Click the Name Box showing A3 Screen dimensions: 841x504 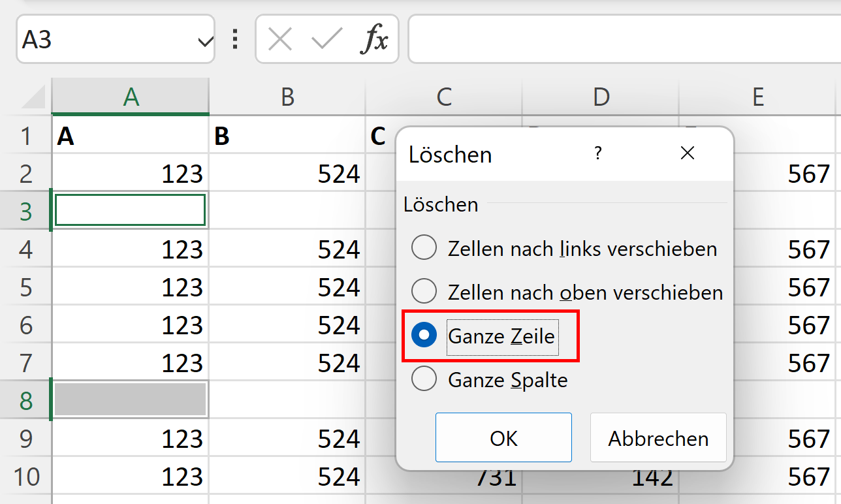[104, 40]
